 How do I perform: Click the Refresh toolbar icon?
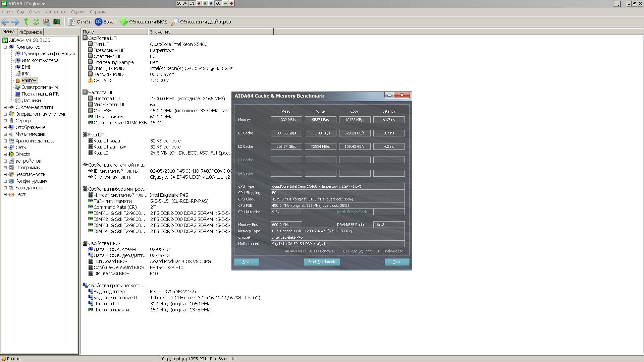coord(36,22)
